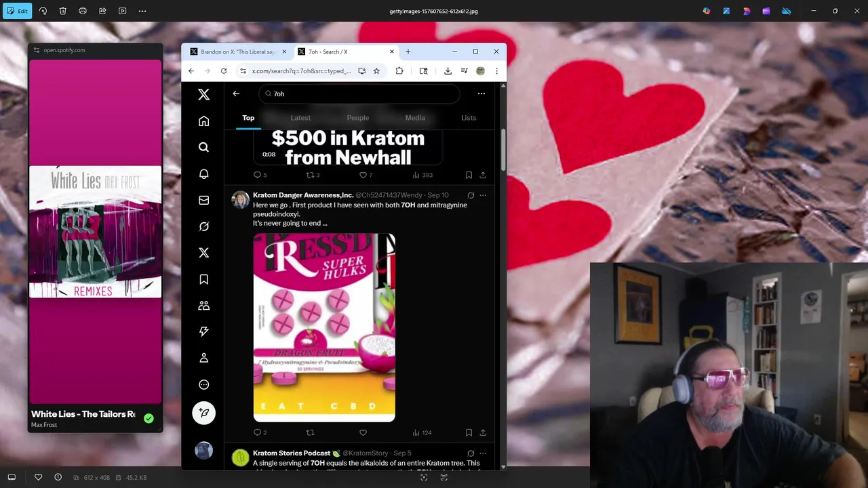Open X Notifications bell
Viewport: 868px width, 488px height.
(203, 174)
